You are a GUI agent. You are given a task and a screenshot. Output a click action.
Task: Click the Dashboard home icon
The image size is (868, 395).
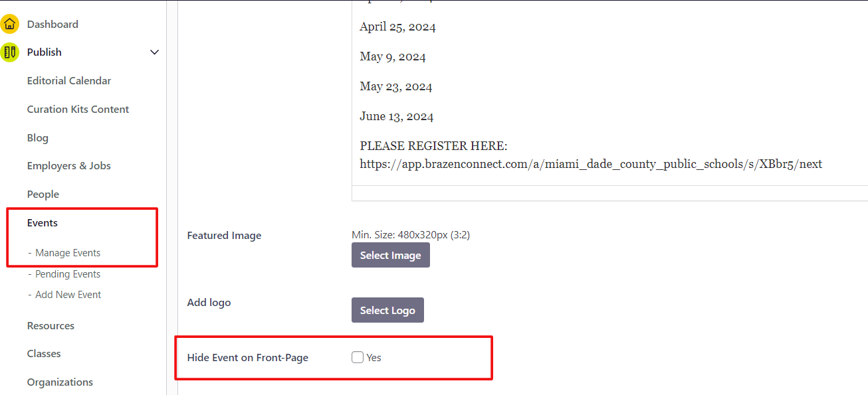[9, 25]
